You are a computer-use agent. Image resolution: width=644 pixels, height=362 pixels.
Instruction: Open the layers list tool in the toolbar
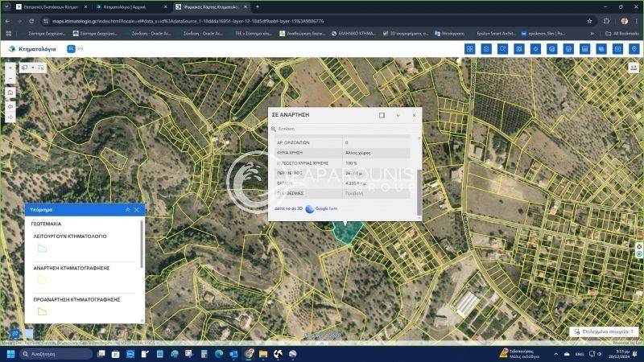coord(486,49)
